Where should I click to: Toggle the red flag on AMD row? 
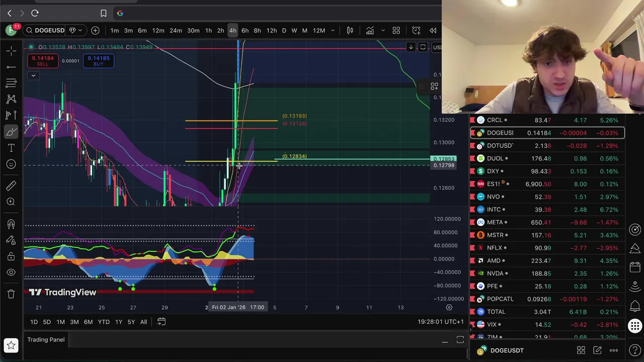(472, 260)
